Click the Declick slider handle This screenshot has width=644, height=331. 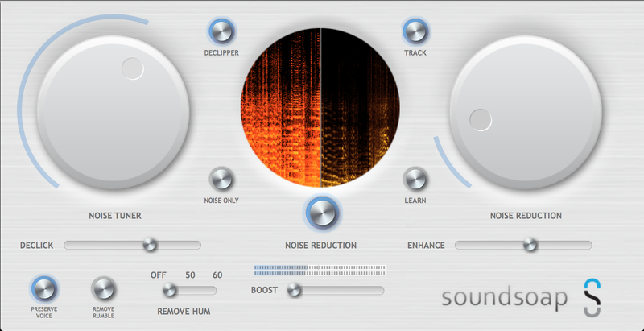pos(149,245)
